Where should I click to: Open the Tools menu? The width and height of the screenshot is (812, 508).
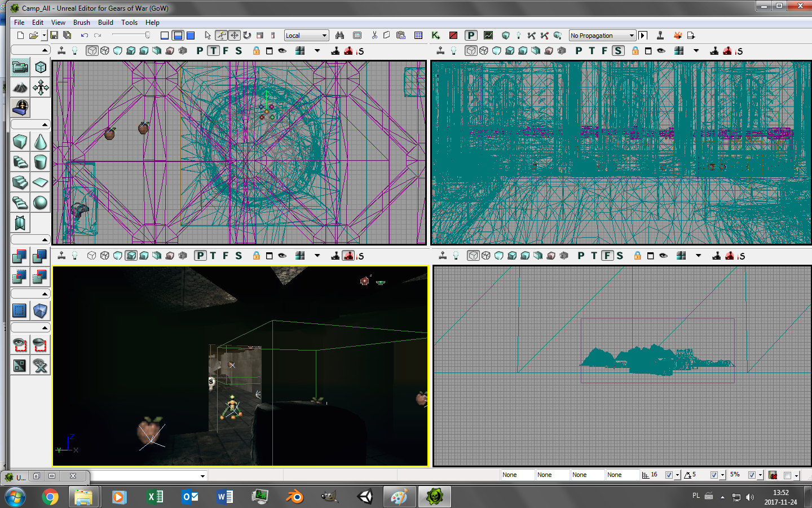point(129,23)
